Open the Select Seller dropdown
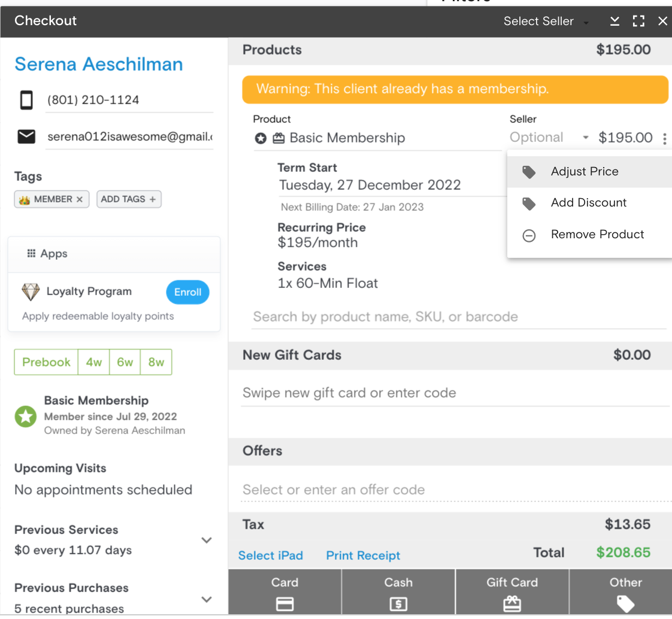 point(546,22)
